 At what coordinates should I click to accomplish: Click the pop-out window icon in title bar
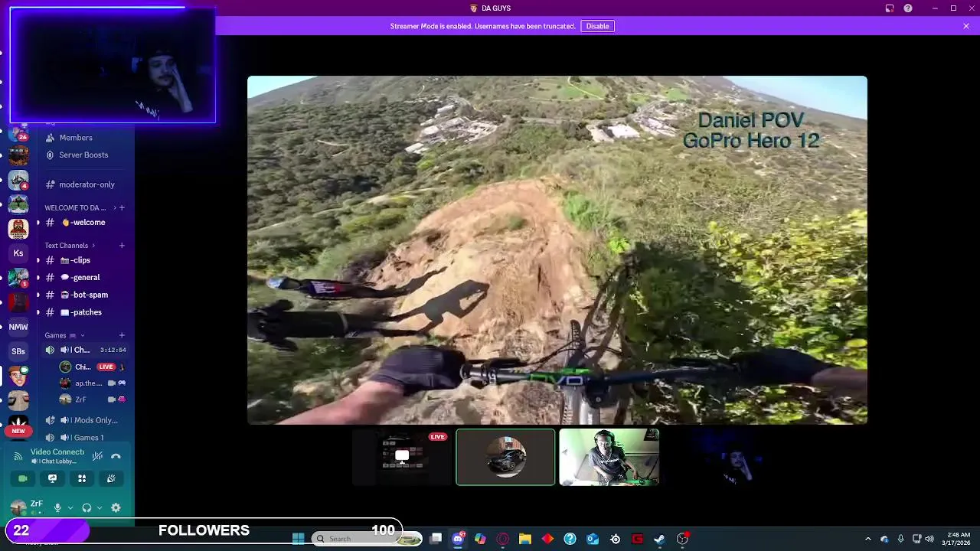click(890, 8)
